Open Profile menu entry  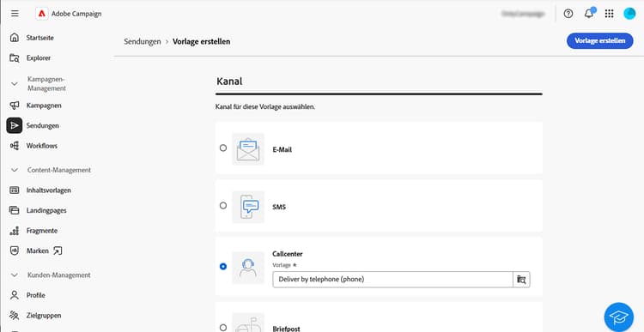[36, 295]
